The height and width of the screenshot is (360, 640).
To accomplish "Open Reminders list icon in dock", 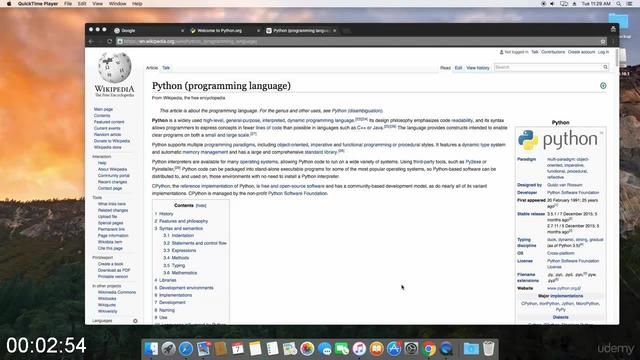I will coord(272,349).
